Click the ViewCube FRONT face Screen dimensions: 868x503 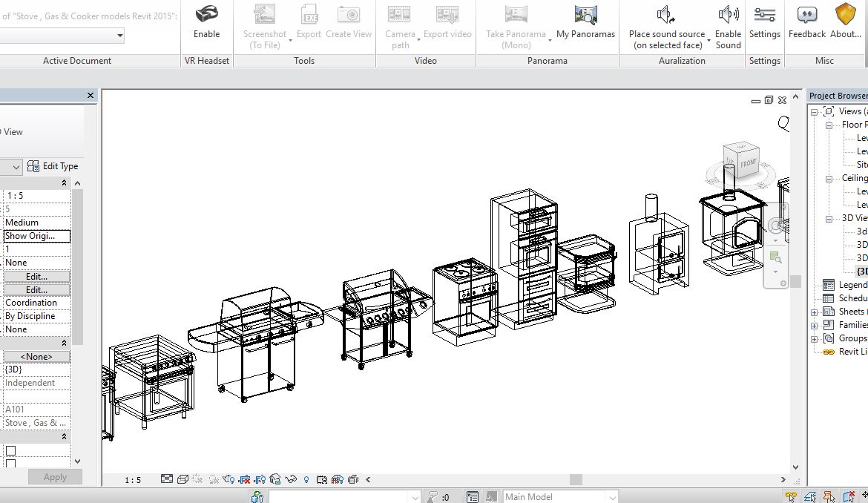748,162
